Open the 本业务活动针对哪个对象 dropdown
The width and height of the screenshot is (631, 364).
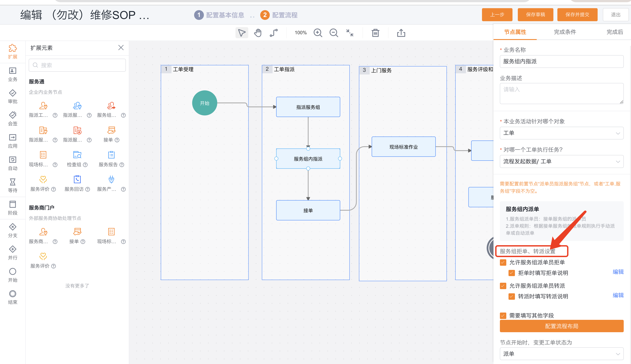[561, 133]
